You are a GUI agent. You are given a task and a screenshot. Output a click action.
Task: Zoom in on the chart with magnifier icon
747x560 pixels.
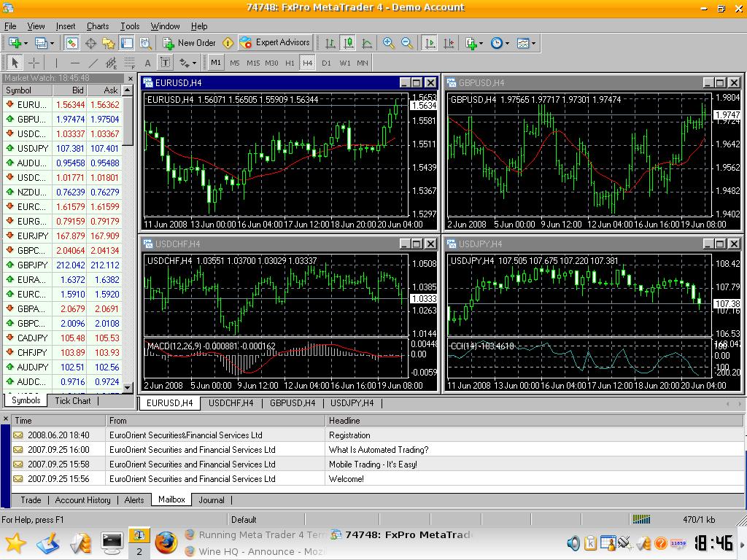(389, 43)
